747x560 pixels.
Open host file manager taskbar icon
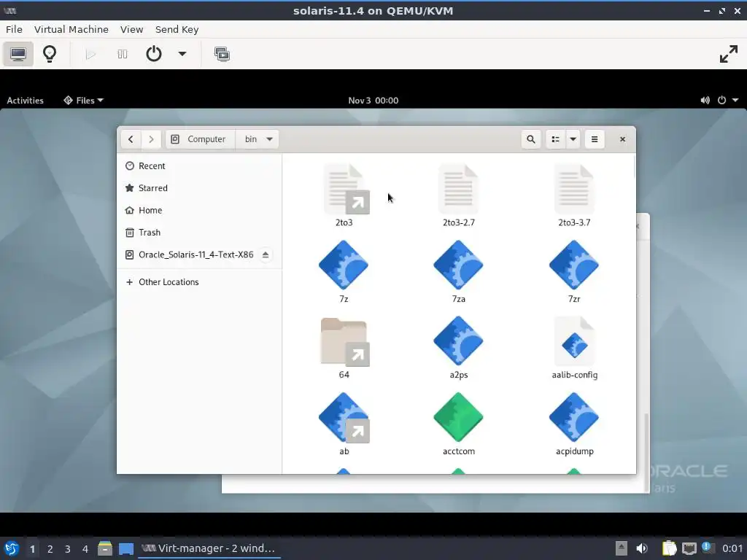pos(105,548)
